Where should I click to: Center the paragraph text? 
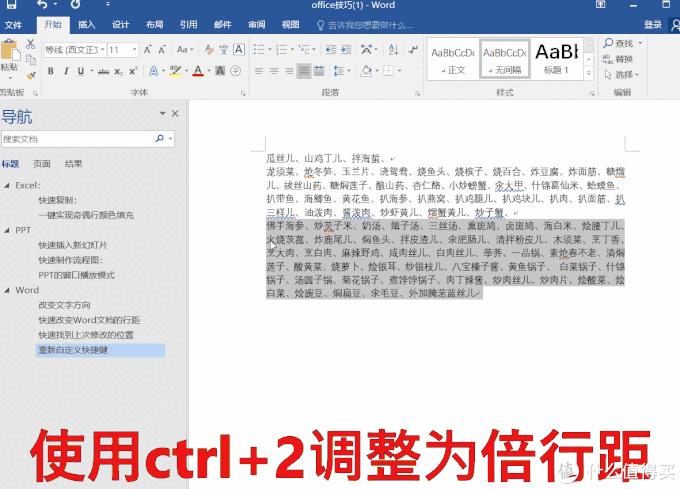pos(274,71)
